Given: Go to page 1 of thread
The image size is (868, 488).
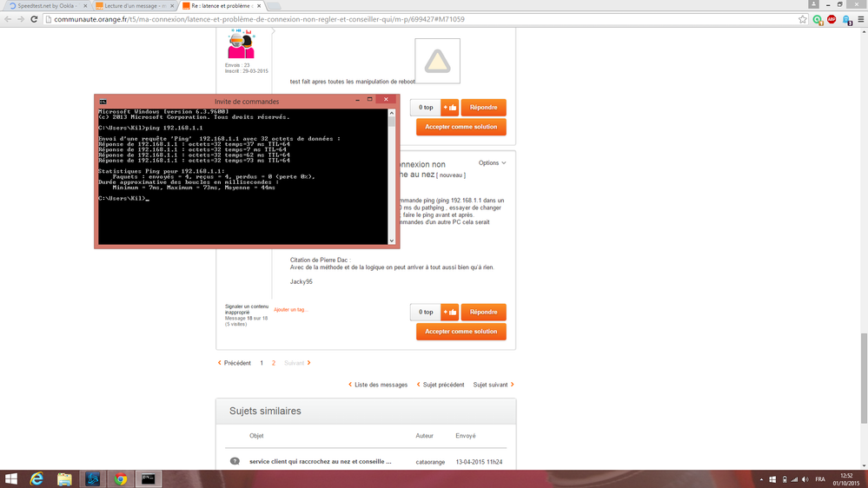Looking at the screenshot, I should pyautogui.click(x=262, y=363).
